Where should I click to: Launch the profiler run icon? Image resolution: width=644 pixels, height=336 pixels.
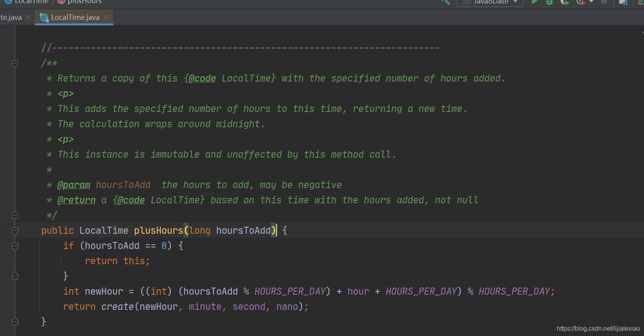pyautogui.click(x=581, y=2)
